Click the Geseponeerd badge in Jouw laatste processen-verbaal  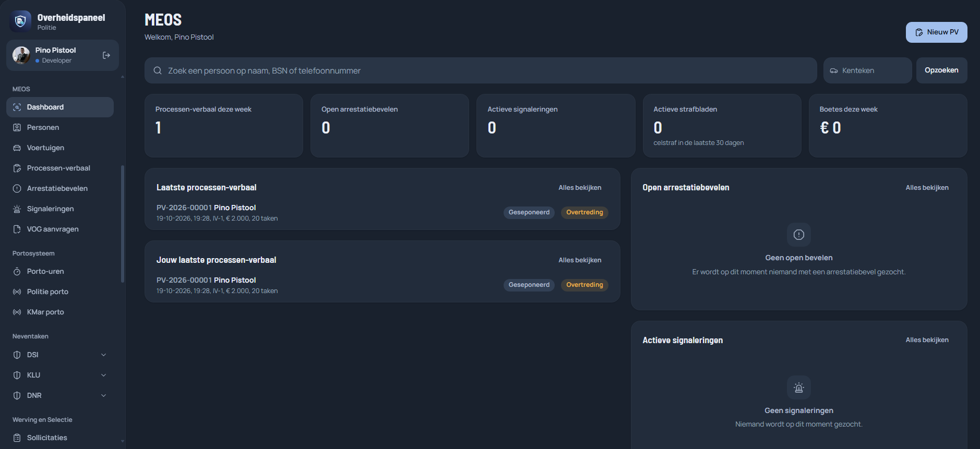coord(529,285)
